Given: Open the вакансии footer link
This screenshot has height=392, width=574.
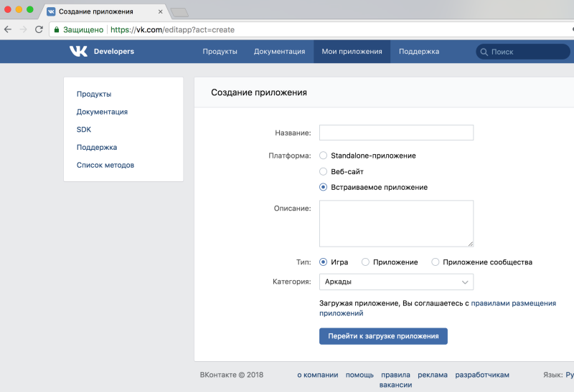Looking at the screenshot, I should coord(396,385).
